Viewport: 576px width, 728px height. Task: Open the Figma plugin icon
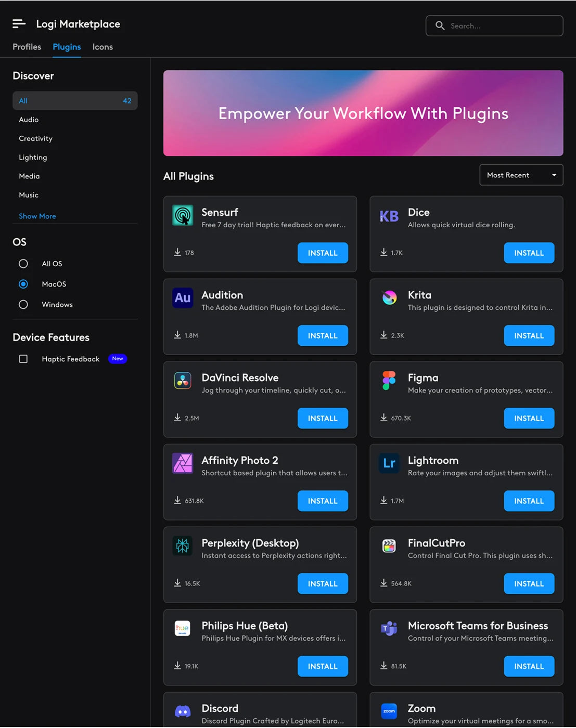pos(389,381)
